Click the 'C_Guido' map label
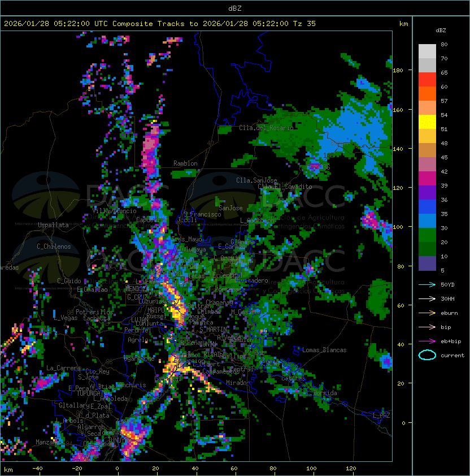Viewport: 470px width, 476px height. [69, 281]
